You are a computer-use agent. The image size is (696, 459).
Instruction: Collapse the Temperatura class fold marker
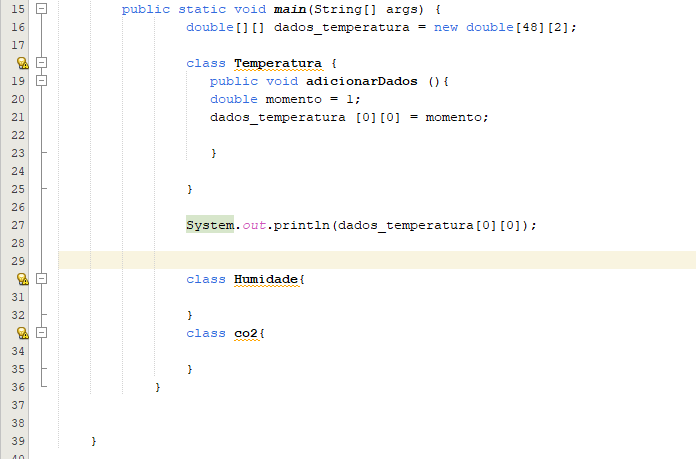(41, 63)
